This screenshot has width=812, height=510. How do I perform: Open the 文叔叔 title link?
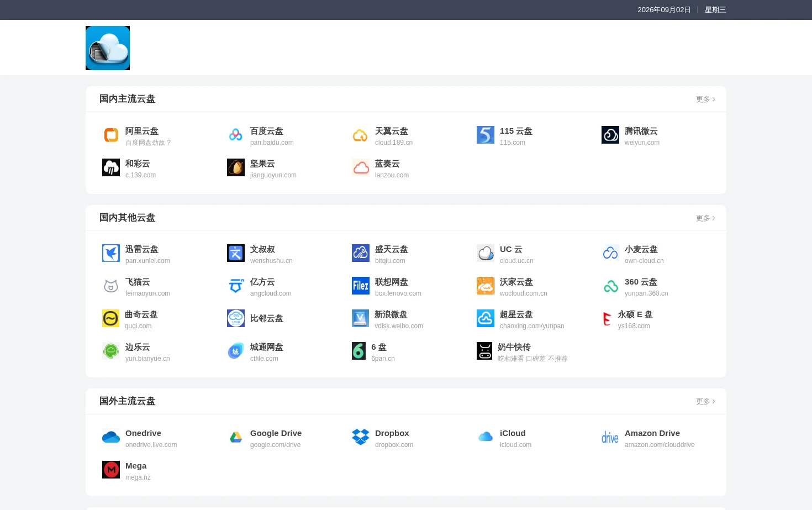[x=262, y=249]
